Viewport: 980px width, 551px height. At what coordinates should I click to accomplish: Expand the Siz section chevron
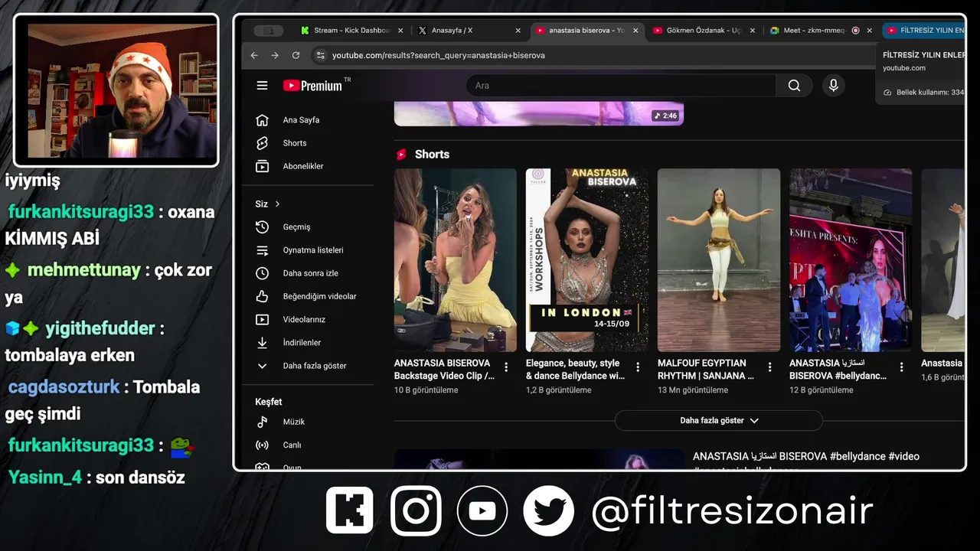point(277,204)
